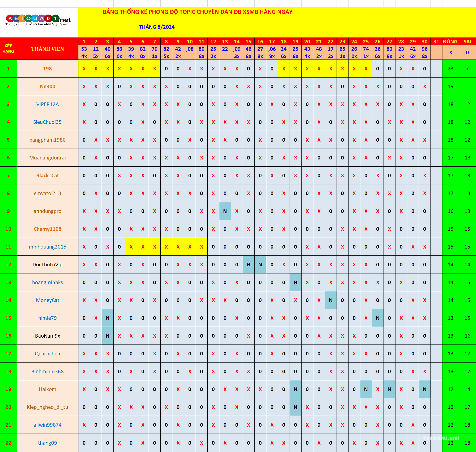This screenshot has width=476, height=452.
Task: Click the 'ĐÚNG' column header
Action: coord(450,41)
